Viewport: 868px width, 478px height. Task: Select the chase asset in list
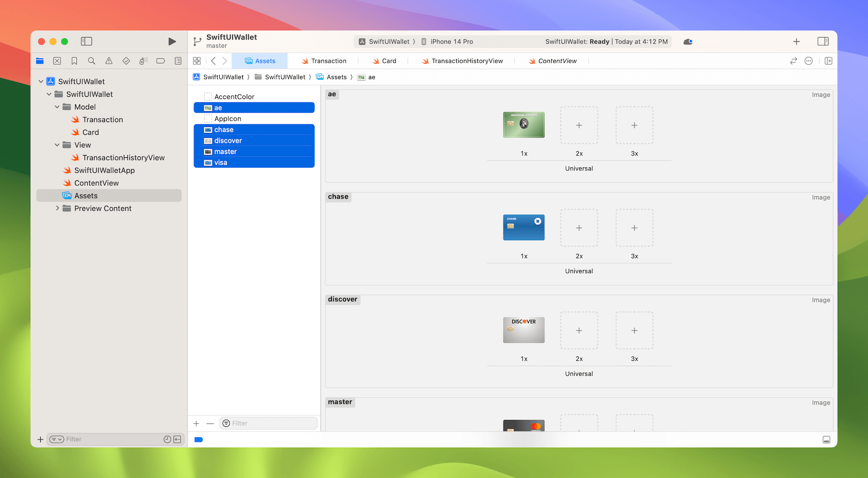[x=254, y=130]
